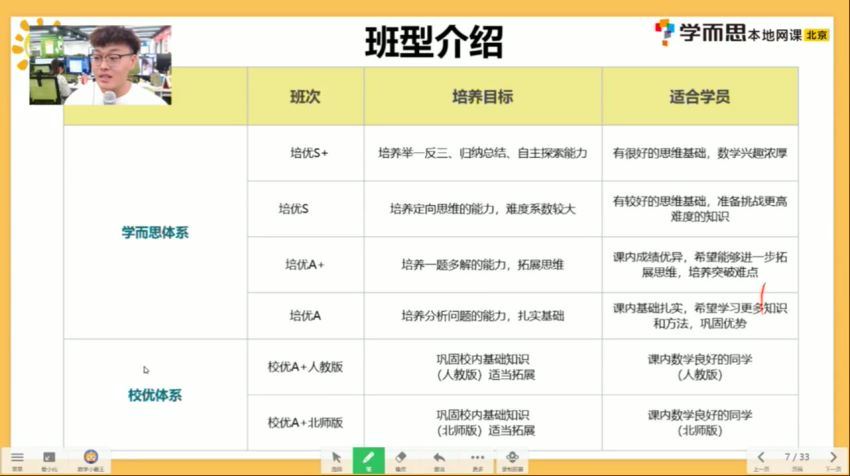Click 巩固校内基础知识 (人教版) cell
850x476 pixels.
(x=482, y=367)
